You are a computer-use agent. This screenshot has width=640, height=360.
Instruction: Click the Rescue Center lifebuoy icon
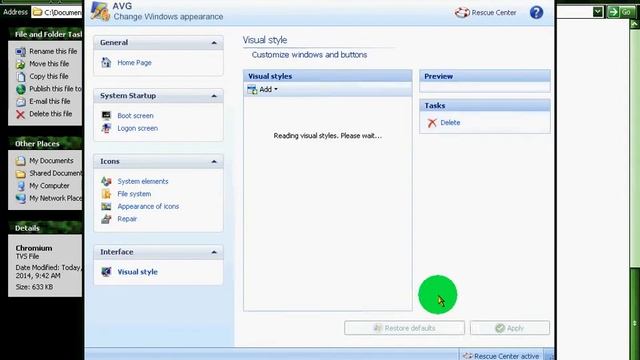point(462,13)
